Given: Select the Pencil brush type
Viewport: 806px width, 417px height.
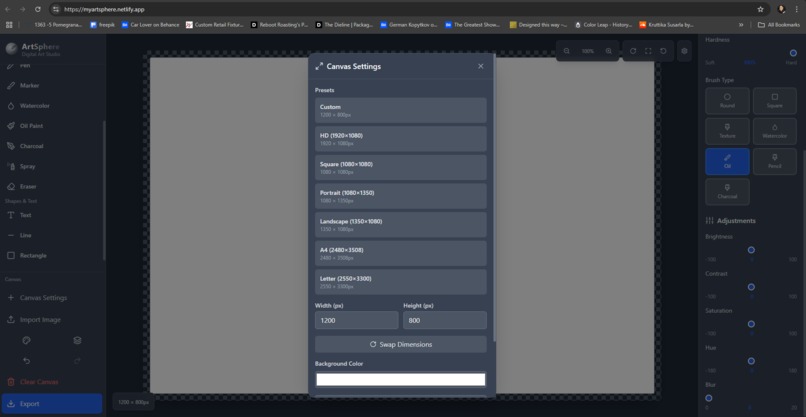Looking at the screenshot, I should 775,161.
